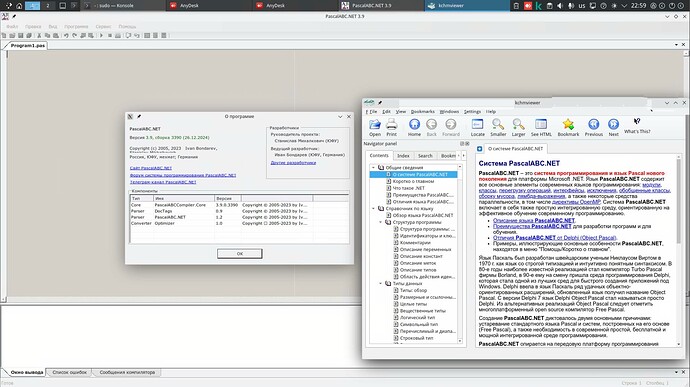This screenshot has height=387, width=690.
Task: Switch to virtual desktop 2 in pager
Action: coord(48,6)
